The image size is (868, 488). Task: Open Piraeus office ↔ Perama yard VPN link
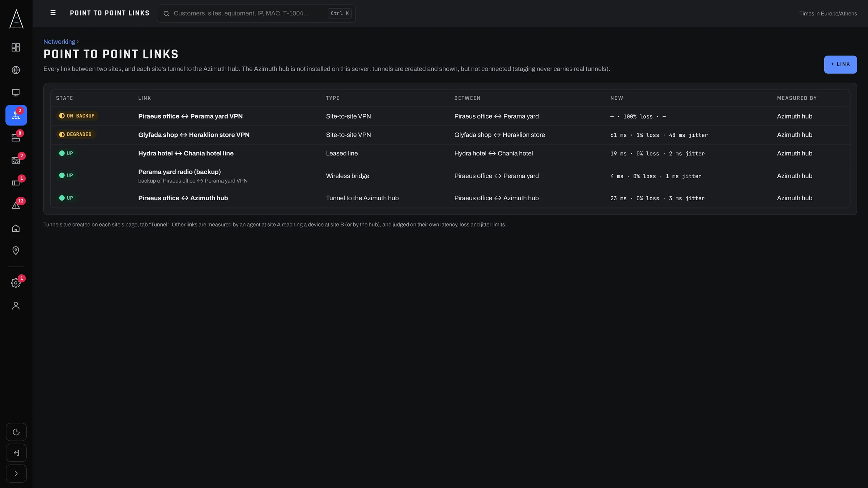pos(190,116)
